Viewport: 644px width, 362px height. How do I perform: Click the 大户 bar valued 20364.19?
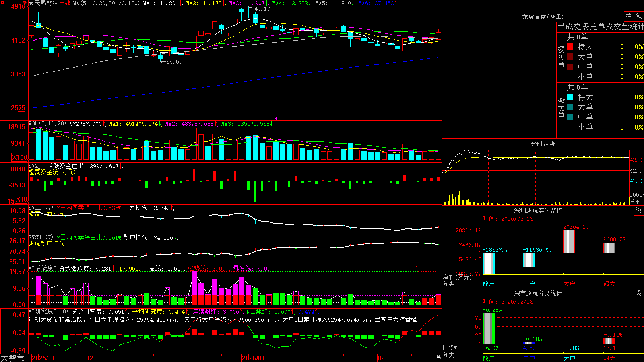569,242
